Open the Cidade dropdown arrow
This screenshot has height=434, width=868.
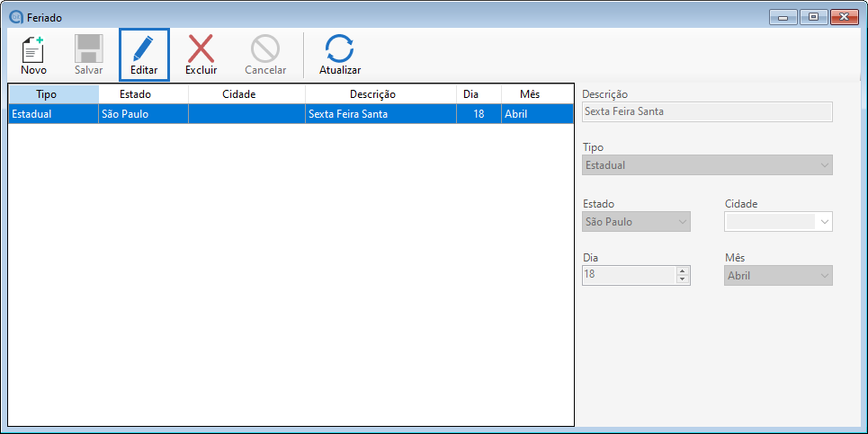(825, 222)
